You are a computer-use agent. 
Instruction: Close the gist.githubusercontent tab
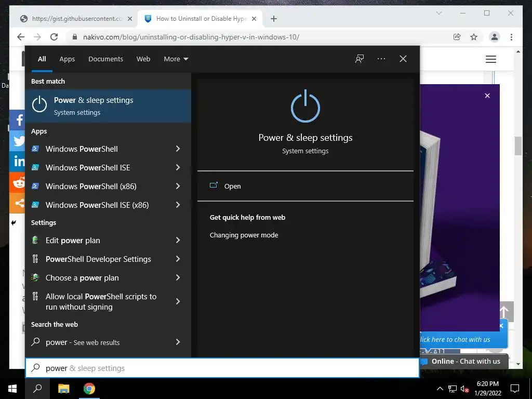coord(129,19)
